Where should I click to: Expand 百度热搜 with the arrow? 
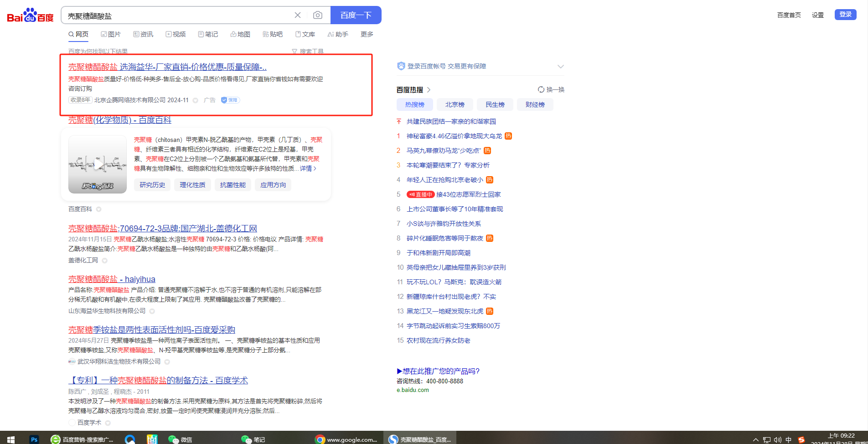429,90
